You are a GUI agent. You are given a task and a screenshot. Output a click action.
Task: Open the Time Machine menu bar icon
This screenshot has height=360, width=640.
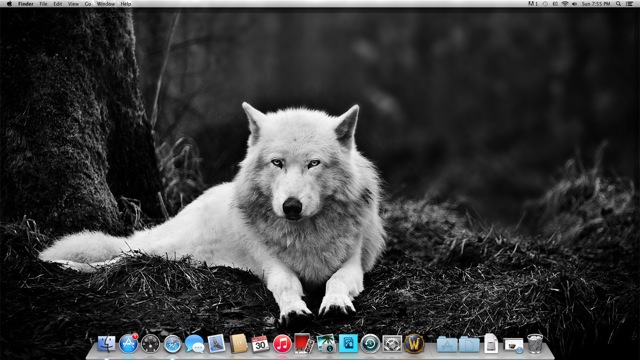point(545,4)
